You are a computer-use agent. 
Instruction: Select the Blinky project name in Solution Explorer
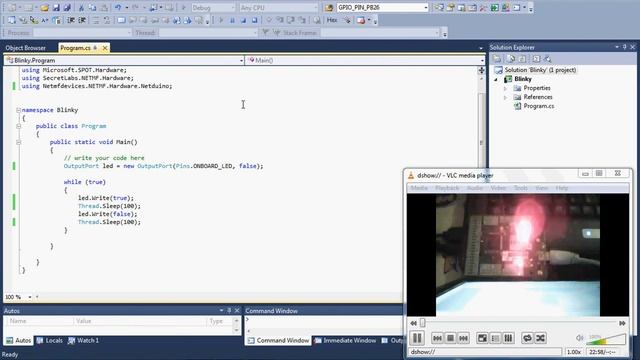point(523,79)
